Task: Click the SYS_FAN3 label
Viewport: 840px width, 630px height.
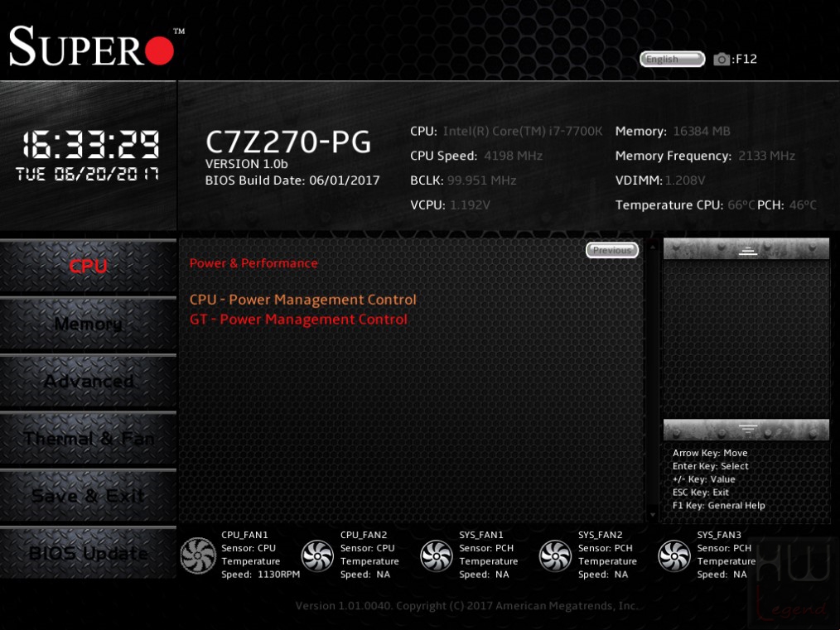Action: point(719,535)
